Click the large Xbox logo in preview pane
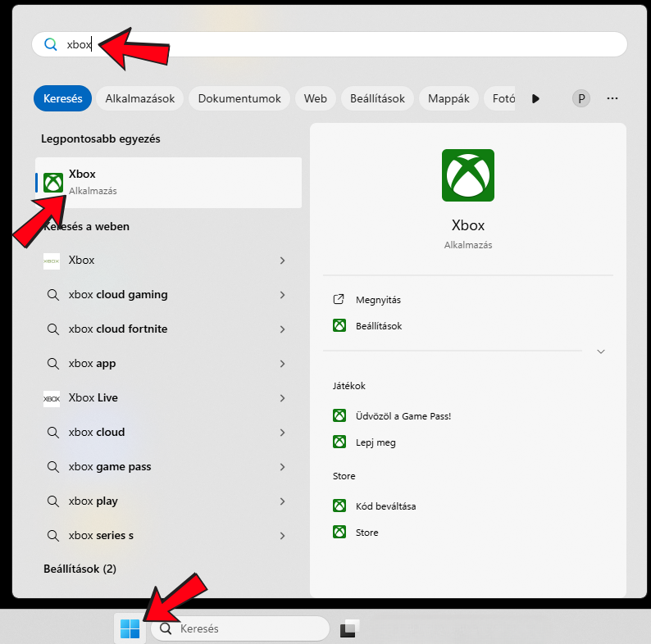Viewport: 651px width, 644px height. (468, 175)
